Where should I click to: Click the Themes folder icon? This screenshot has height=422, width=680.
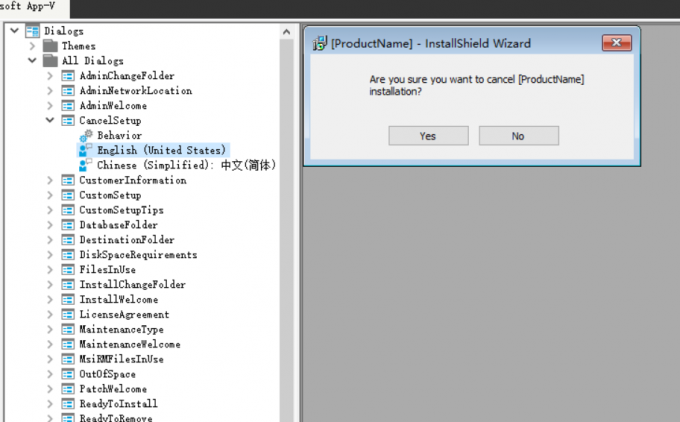click(x=50, y=46)
